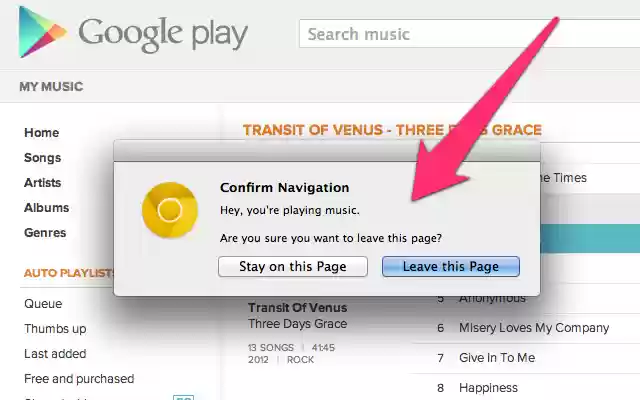
Task: Focus the 'Search music' field
Action: [x=469, y=33]
